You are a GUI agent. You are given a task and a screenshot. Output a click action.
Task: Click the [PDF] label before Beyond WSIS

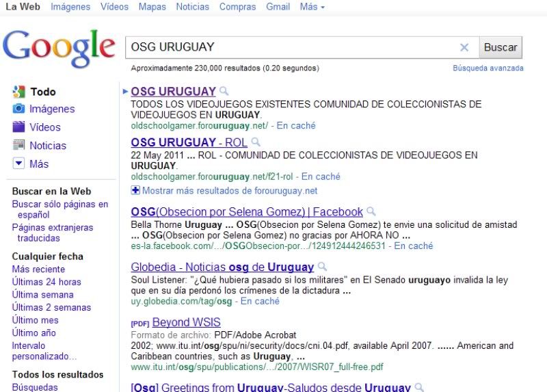[x=140, y=324]
